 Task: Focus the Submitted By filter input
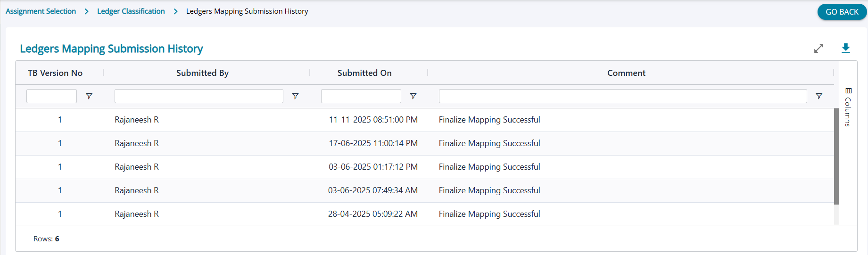coord(198,96)
